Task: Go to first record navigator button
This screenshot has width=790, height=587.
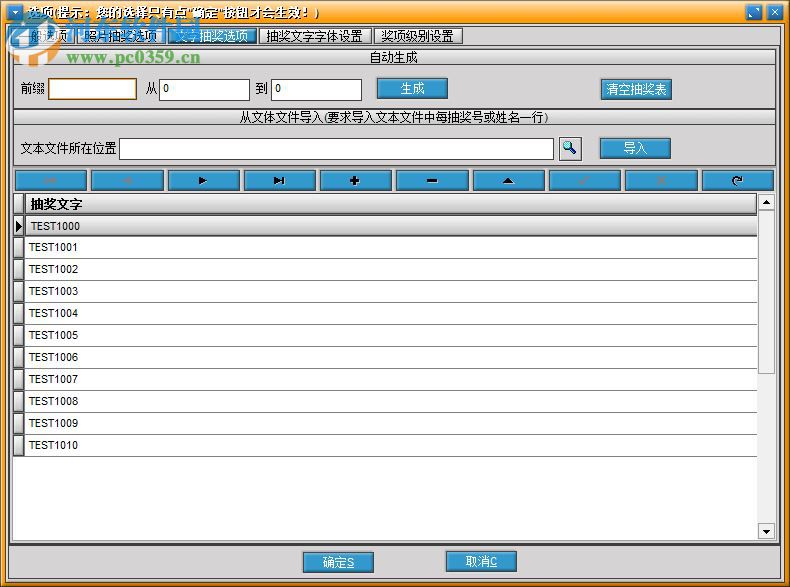Action: (x=51, y=180)
